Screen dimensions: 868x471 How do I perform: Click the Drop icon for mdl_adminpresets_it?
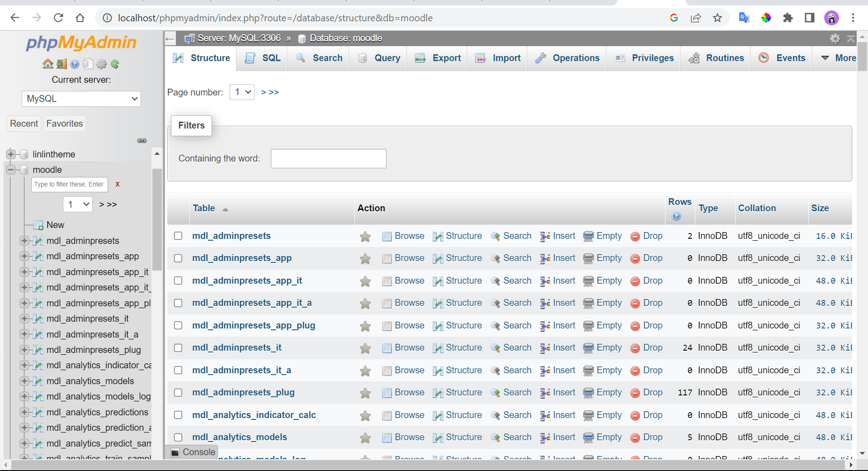tap(635, 348)
